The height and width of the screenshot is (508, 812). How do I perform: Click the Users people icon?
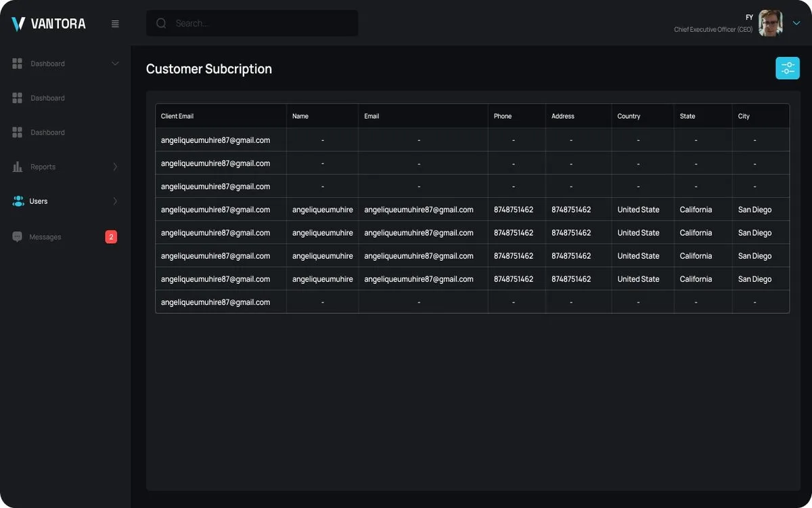pyautogui.click(x=18, y=201)
